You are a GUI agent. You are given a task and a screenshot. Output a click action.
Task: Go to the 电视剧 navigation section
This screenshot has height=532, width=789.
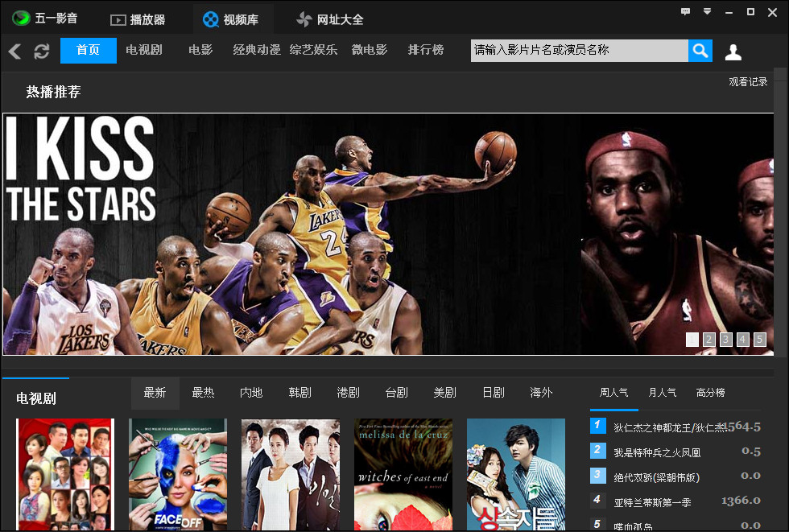(x=144, y=50)
